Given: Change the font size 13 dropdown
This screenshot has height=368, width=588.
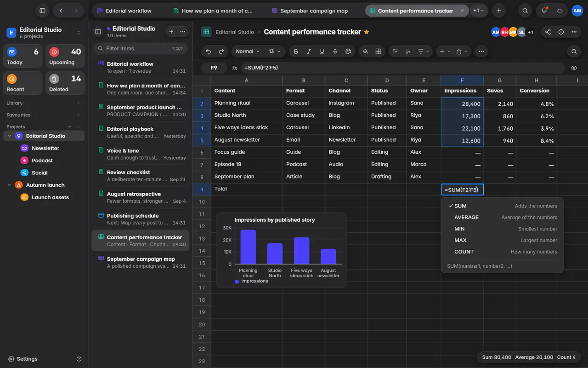Looking at the screenshot, I should [x=274, y=52].
